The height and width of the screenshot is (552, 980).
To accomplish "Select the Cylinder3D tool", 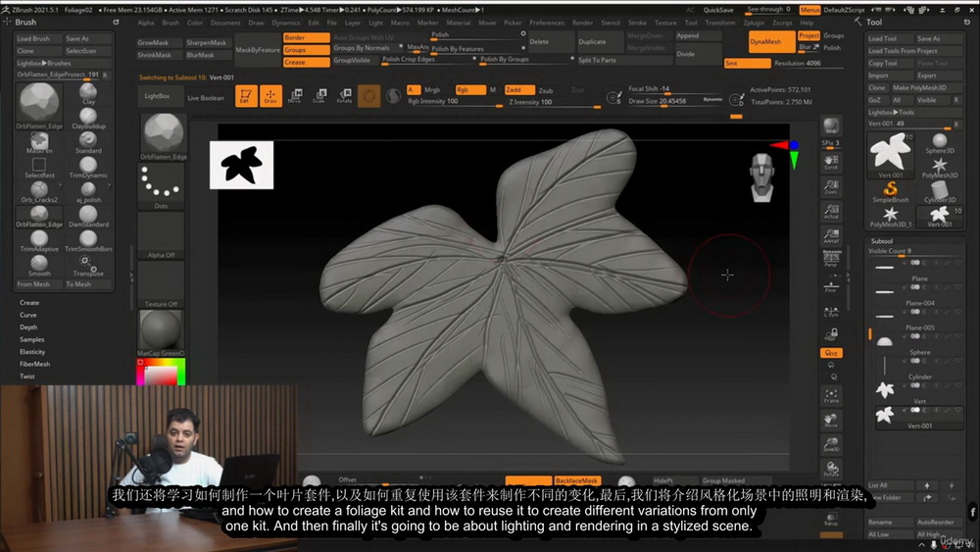I will [x=940, y=191].
